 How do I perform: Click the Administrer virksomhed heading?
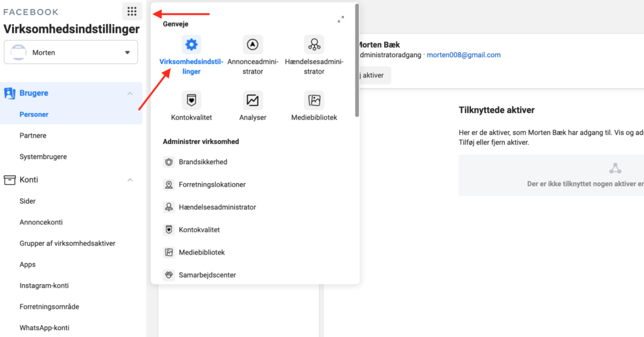(201, 141)
